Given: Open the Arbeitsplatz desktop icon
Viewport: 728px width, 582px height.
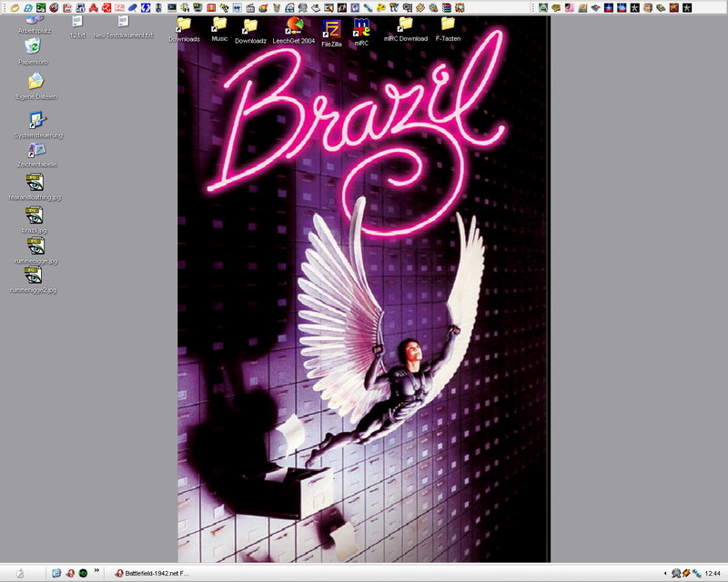Looking at the screenshot, I should point(35,25).
